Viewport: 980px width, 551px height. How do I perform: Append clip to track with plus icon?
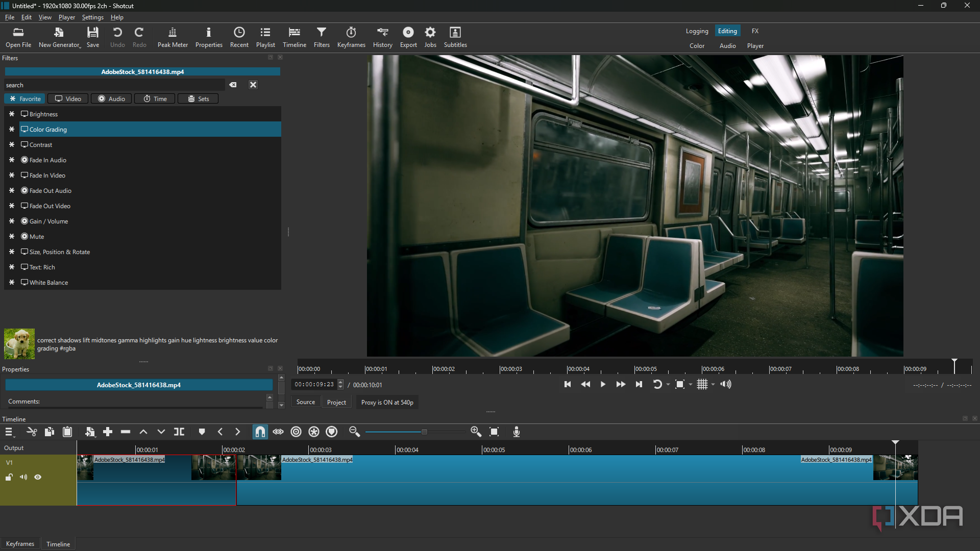[x=108, y=432]
